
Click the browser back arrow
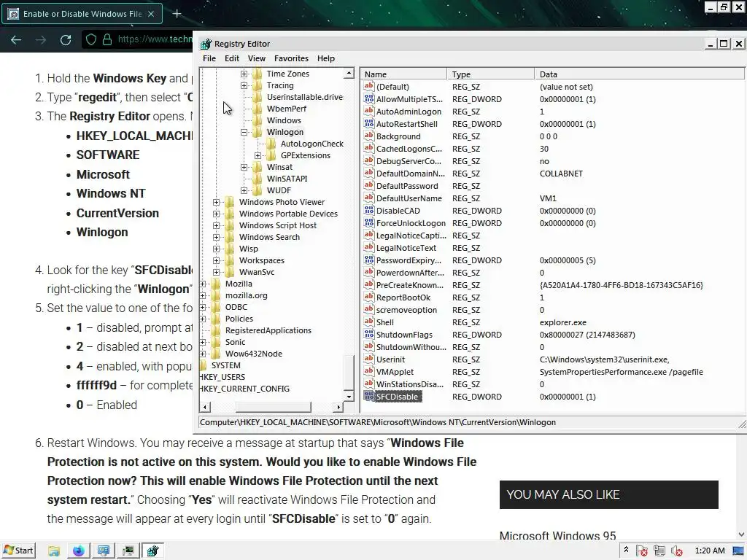pos(16,39)
